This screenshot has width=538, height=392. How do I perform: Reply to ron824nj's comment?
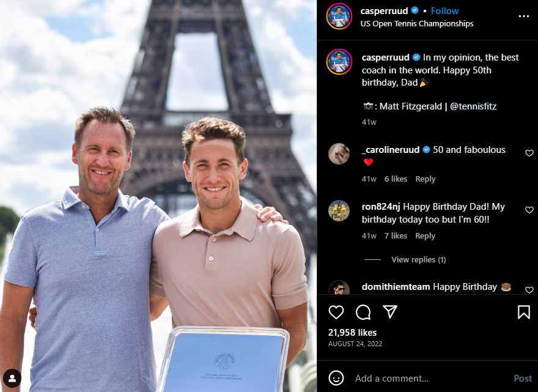pyautogui.click(x=425, y=236)
